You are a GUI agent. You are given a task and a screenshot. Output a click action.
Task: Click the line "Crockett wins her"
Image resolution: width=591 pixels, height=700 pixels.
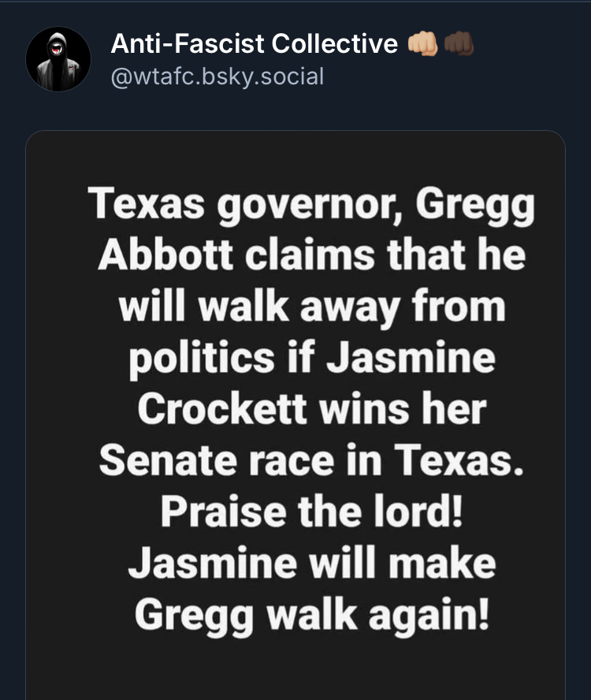pos(311,408)
